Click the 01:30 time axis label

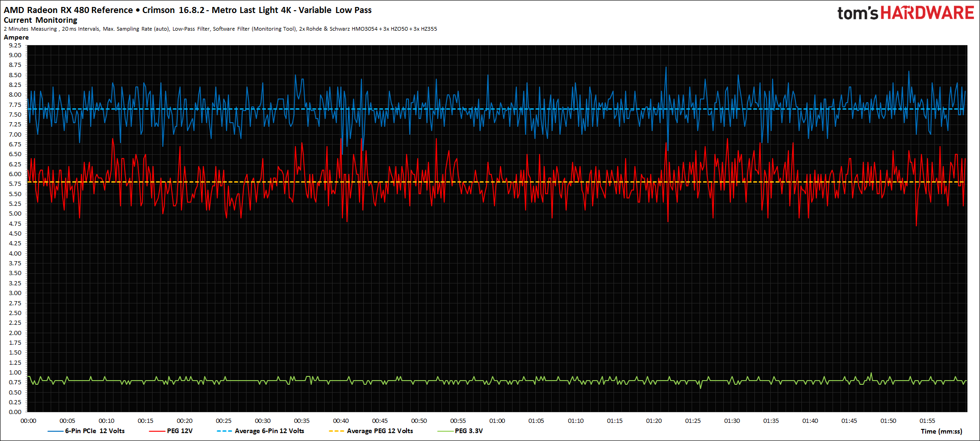(732, 421)
